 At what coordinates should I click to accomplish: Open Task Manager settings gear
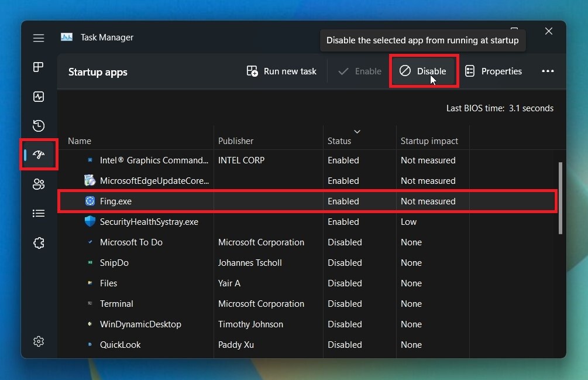pyautogui.click(x=38, y=341)
